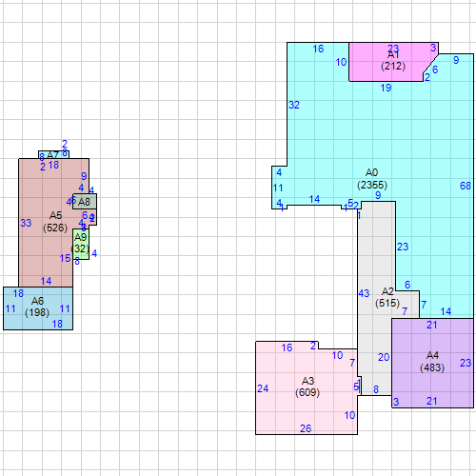The height and width of the screenshot is (476, 476).
Task: Select the 23 dimension on A4's right side
Action: coord(466,363)
